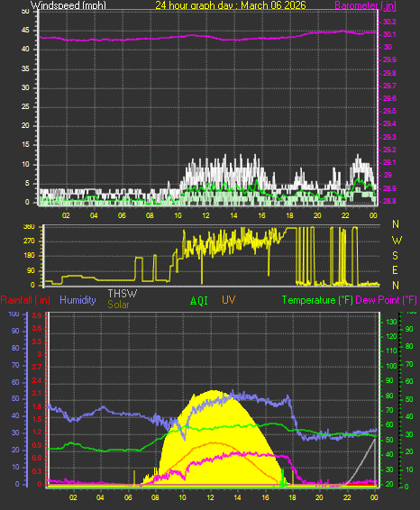Click the "70" humidity axis value in blue
Viewport: 420px width, 510px height.
point(15,365)
